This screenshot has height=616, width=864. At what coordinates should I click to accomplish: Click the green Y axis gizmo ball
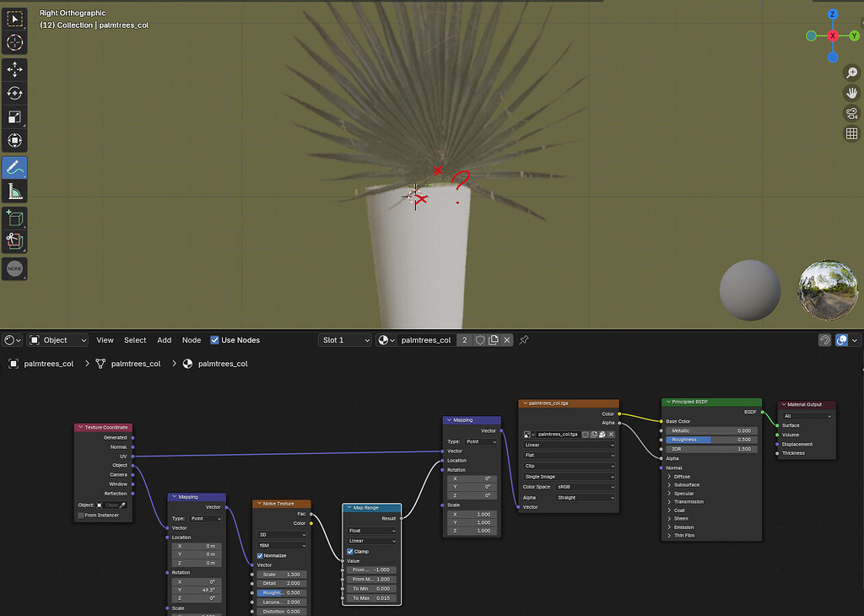[x=854, y=35]
